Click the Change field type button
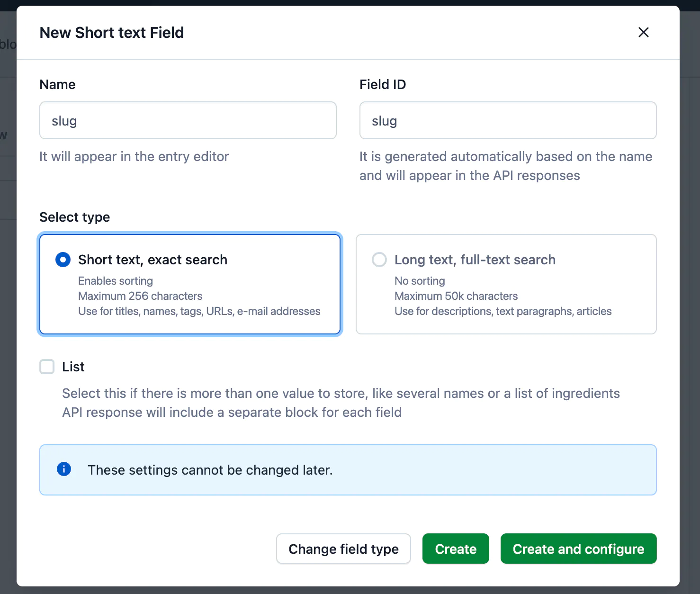 pos(343,549)
